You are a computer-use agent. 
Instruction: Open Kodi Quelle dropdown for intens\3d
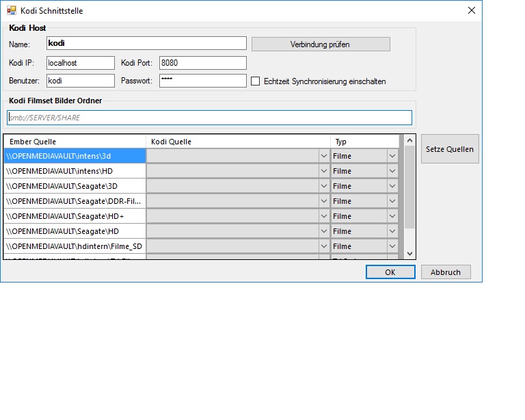tap(324, 156)
